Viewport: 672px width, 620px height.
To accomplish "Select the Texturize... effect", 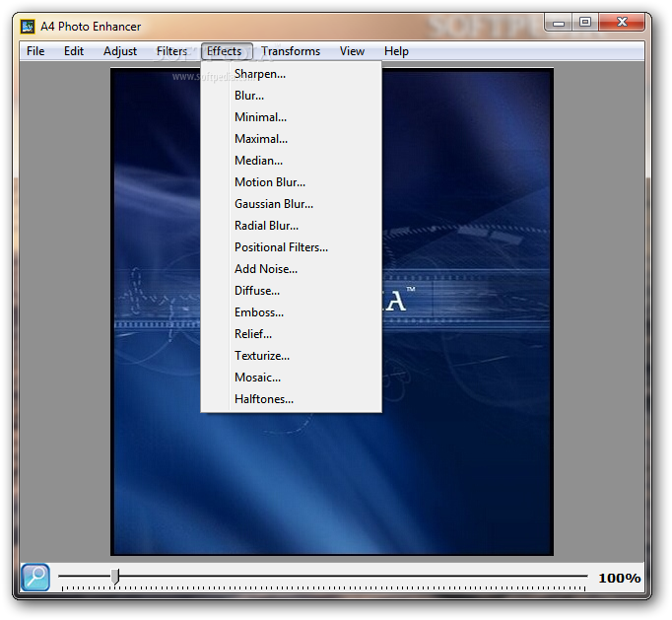I will point(291,356).
